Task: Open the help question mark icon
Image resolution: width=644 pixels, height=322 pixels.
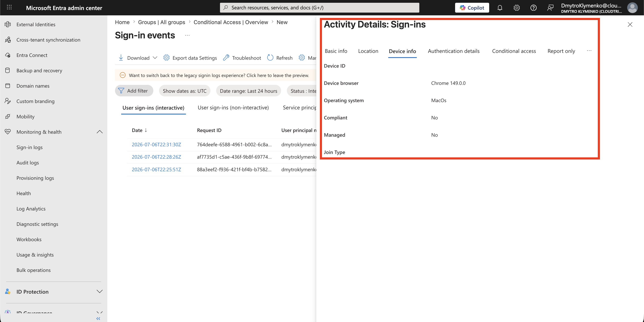Action: [533, 8]
